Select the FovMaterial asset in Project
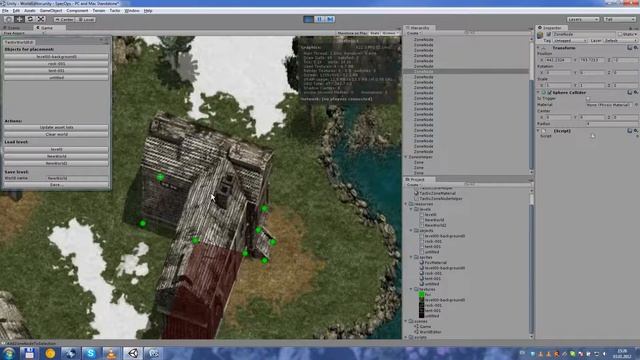This screenshot has width=640, height=360. (x=433, y=263)
